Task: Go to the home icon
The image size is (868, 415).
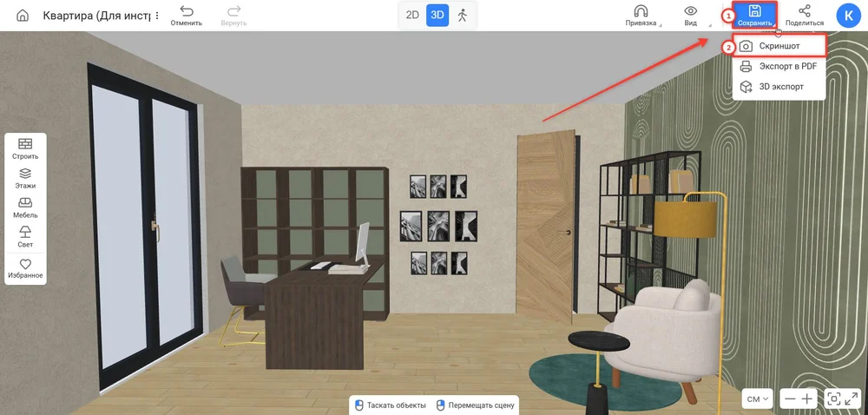Action: point(23,16)
